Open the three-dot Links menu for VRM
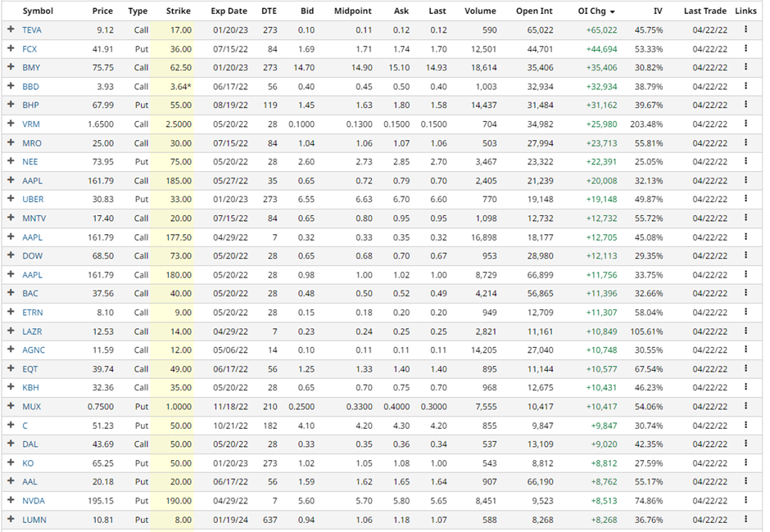Viewport: 770px width, 532px height. click(x=745, y=124)
